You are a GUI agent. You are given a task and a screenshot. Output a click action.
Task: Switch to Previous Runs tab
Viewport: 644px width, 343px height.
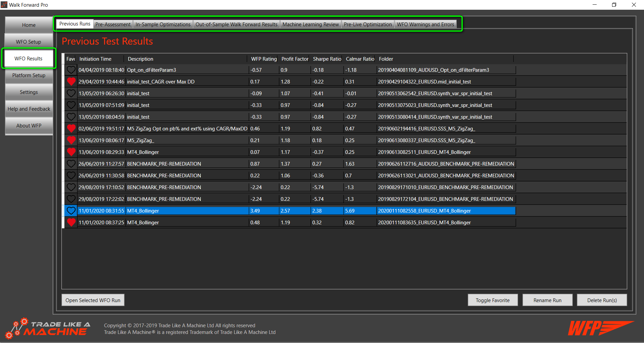75,24
